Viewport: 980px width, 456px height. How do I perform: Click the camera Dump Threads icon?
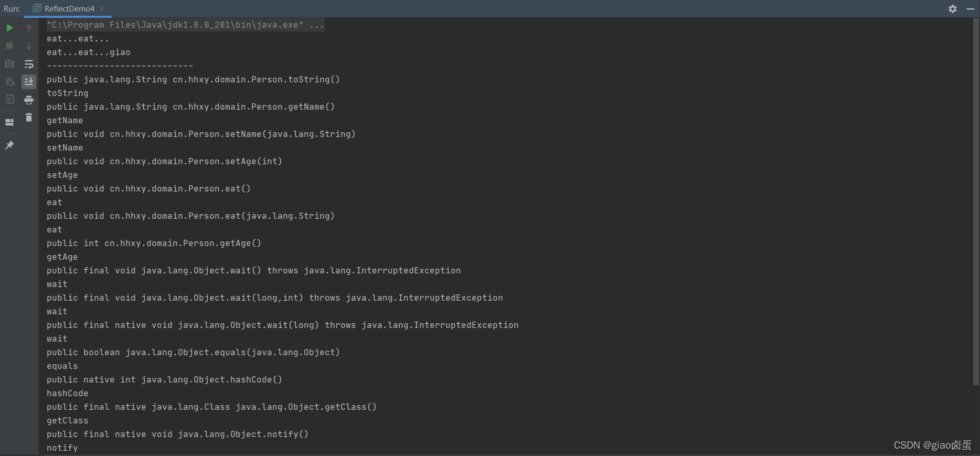tap(9, 63)
